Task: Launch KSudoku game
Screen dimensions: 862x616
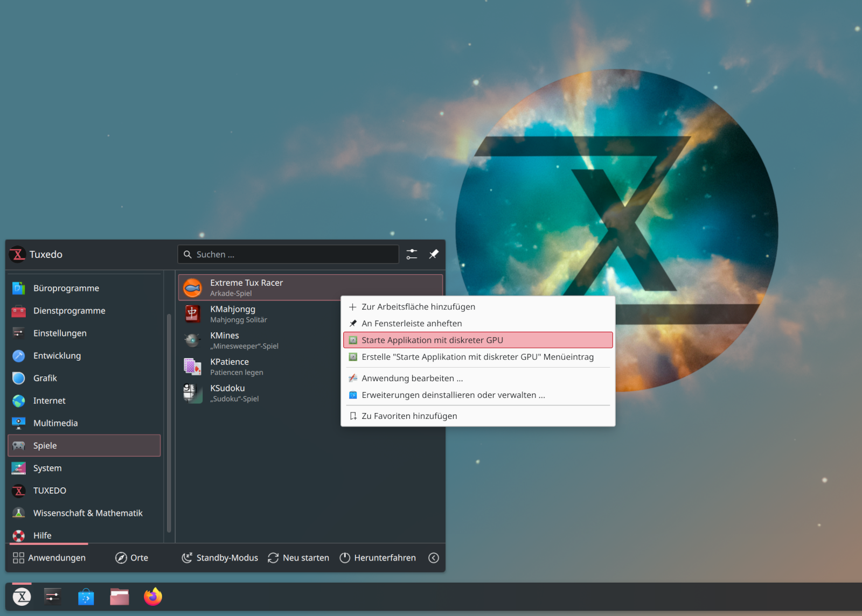Action: 260,393
